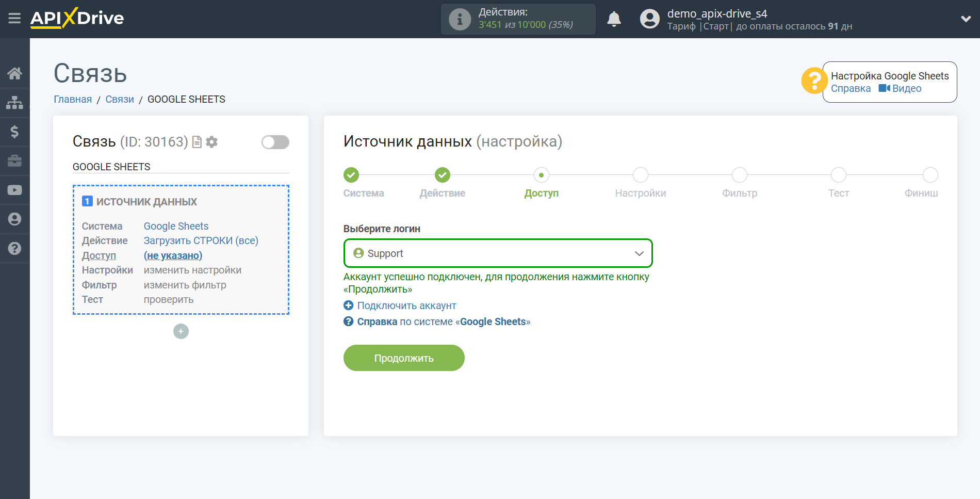Open billing dollar icon in sidebar
The height and width of the screenshot is (499, 980).
click(14, 132)
